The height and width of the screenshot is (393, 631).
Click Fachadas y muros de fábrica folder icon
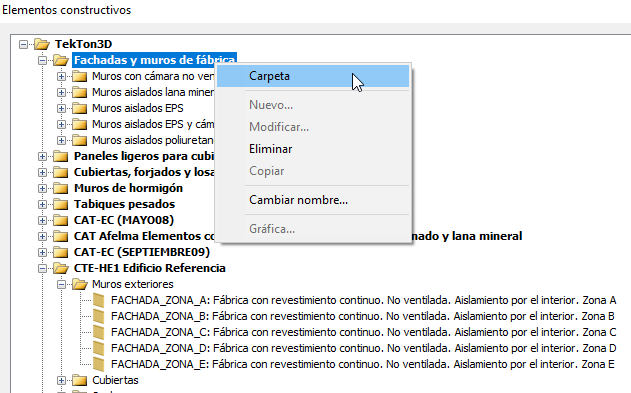point(60,60)
